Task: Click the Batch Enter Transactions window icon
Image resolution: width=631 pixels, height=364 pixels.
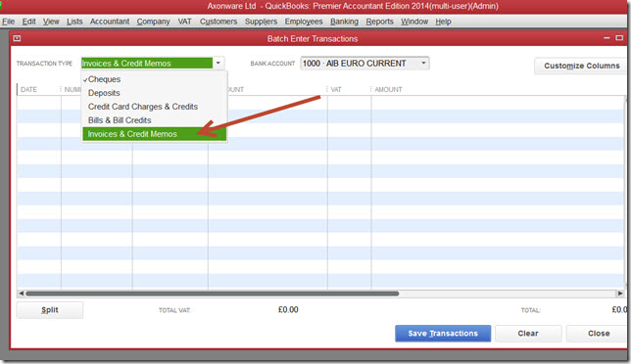Action: [17, 38]
